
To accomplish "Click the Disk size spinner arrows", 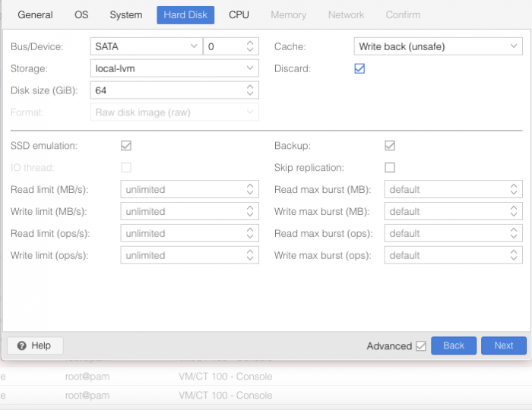I will (250, 90).
